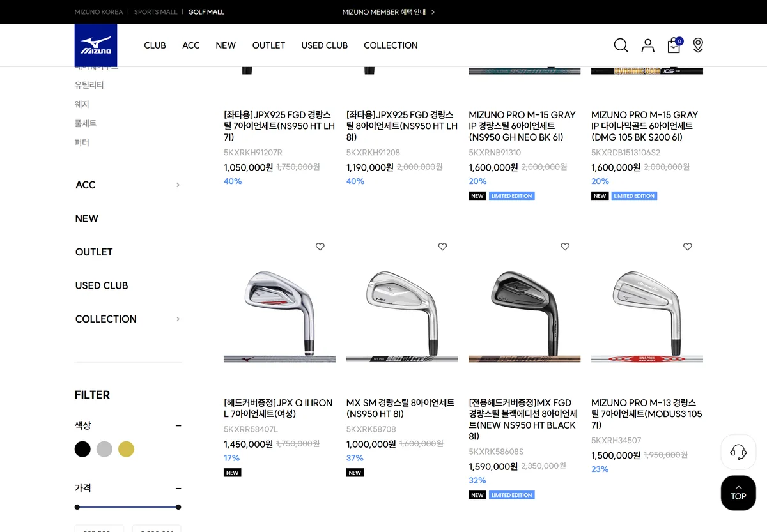Go to GOLF MALL link
Screen dimensions: 767x532
(206, 12)
